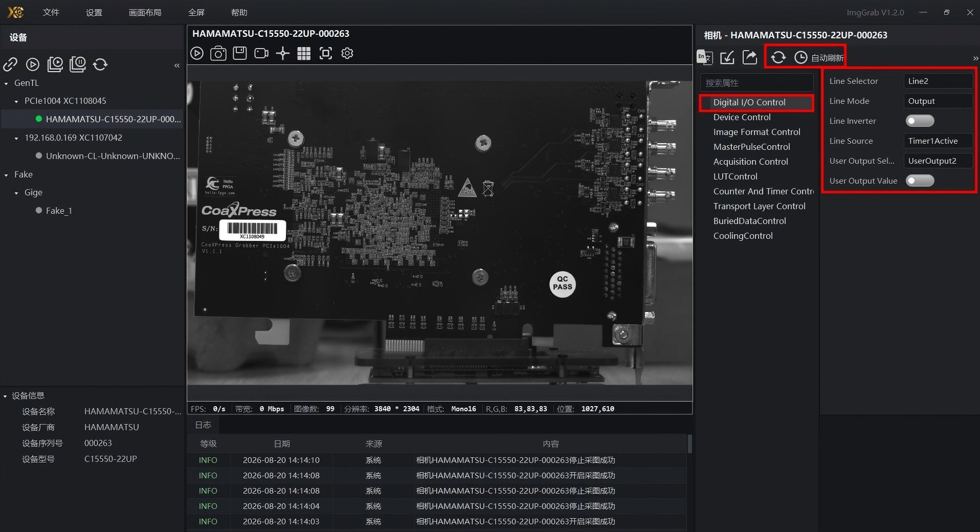Open the 画面布局 menu

coord(145,12)
